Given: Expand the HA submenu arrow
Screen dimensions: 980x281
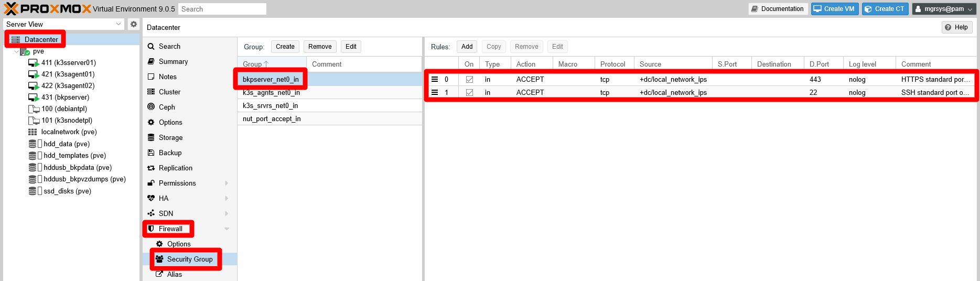Looking at the screenshot, I should tap(227, 198).
